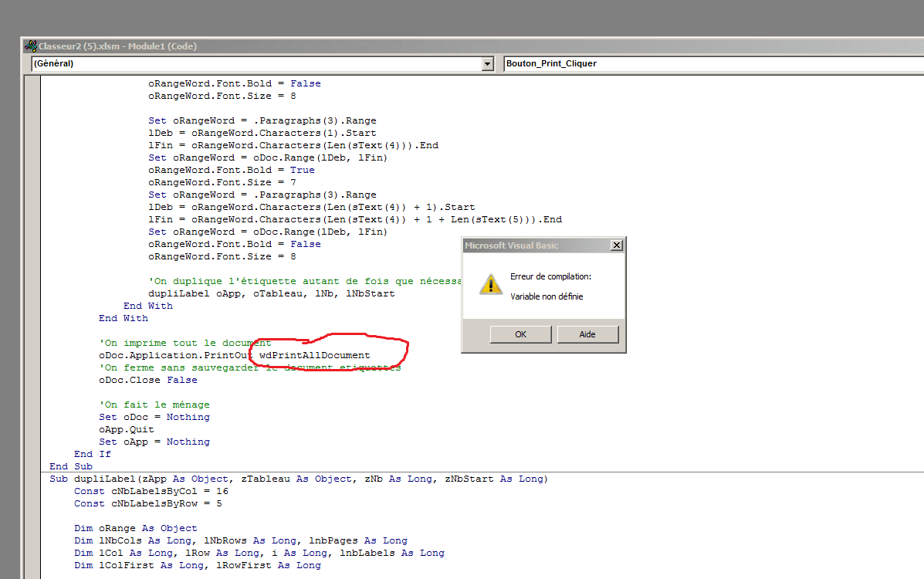
Task: Click the (Général) object combo box field
Action: [255, 64]
